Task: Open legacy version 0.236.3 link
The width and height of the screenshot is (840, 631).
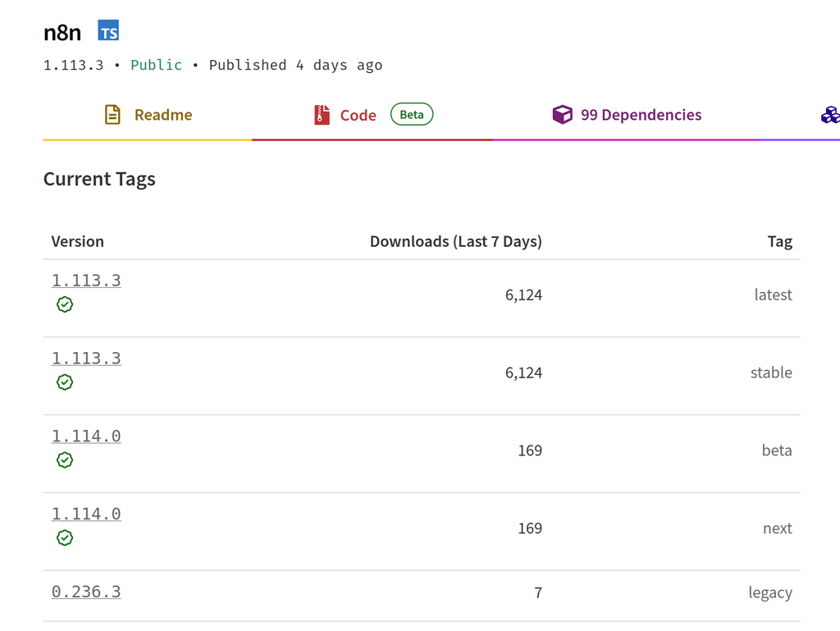Action: (86, 592)
